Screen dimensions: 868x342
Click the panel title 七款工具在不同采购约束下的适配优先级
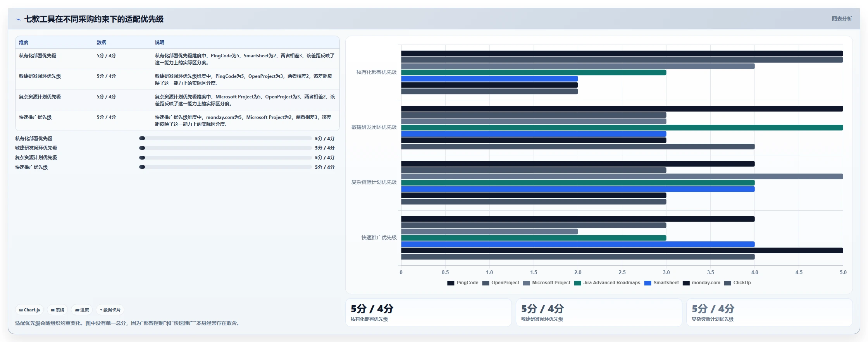(94, 19)
